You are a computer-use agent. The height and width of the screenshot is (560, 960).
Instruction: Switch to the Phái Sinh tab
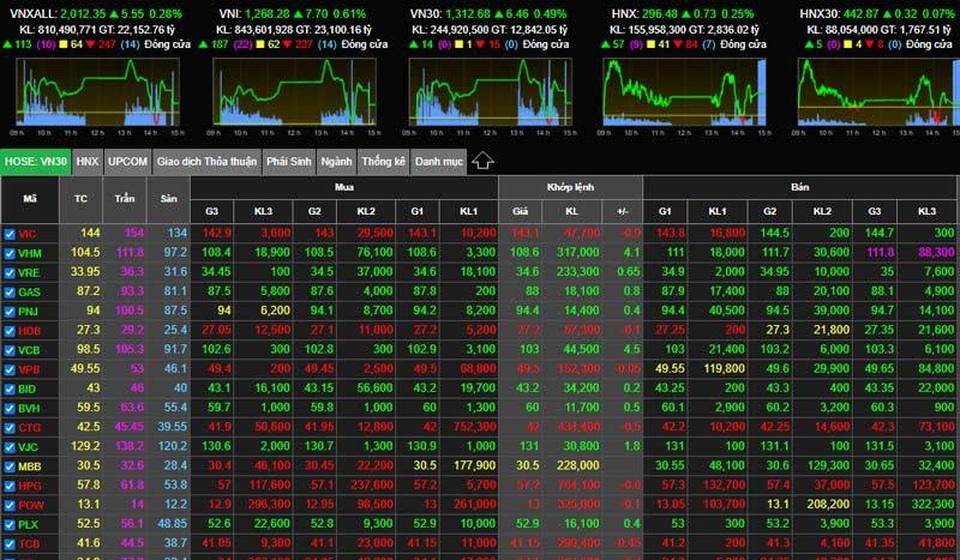(x=289, y=162)
